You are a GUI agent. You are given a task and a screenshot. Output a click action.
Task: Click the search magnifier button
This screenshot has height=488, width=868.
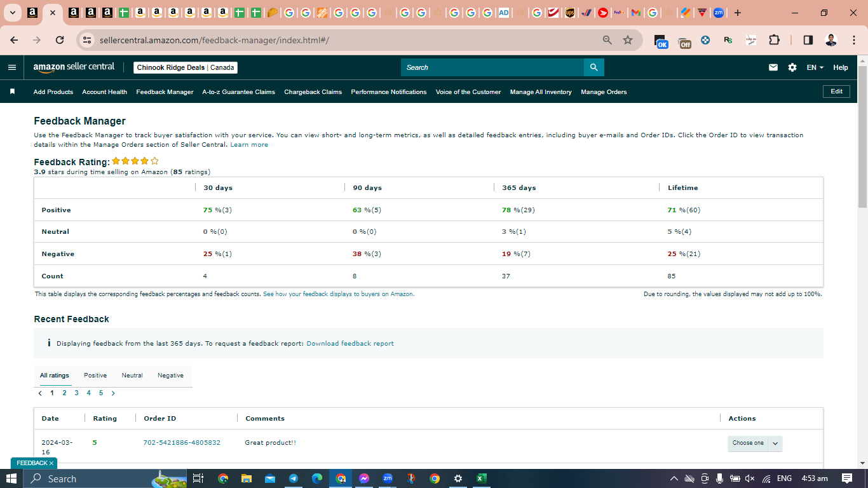(x=593, y=67)
